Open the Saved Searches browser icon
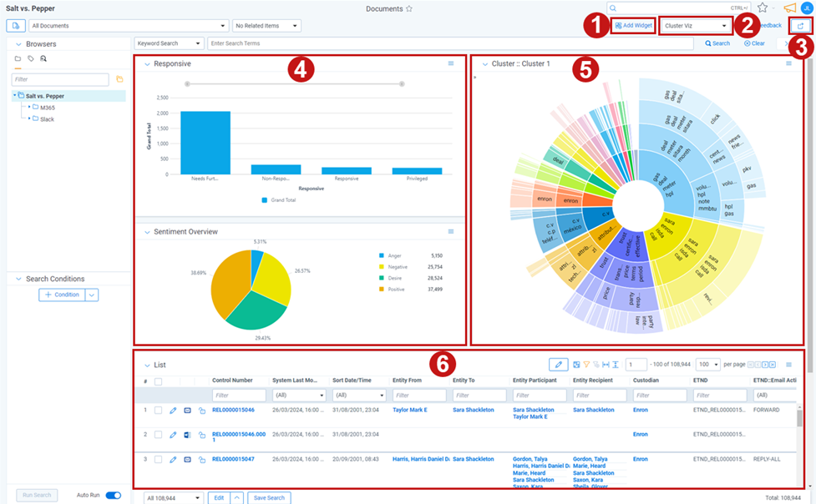Viewport: 816px width, 504px height. (x=43, y=58)
